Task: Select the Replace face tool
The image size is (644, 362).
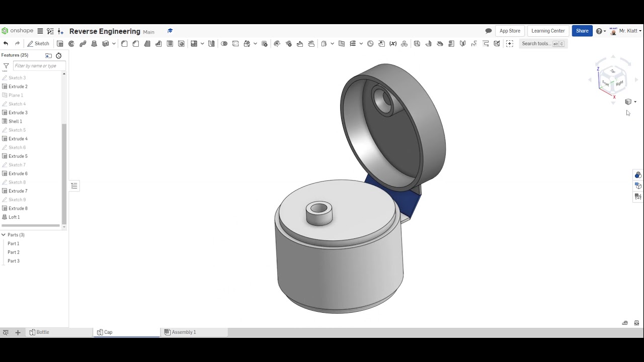Action: point(311,44)
